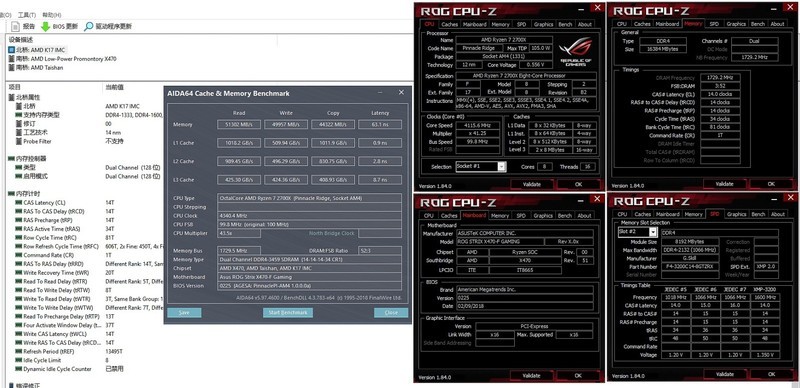Click the 当前值 column header
800x388 pixels.
click(115, 87)
